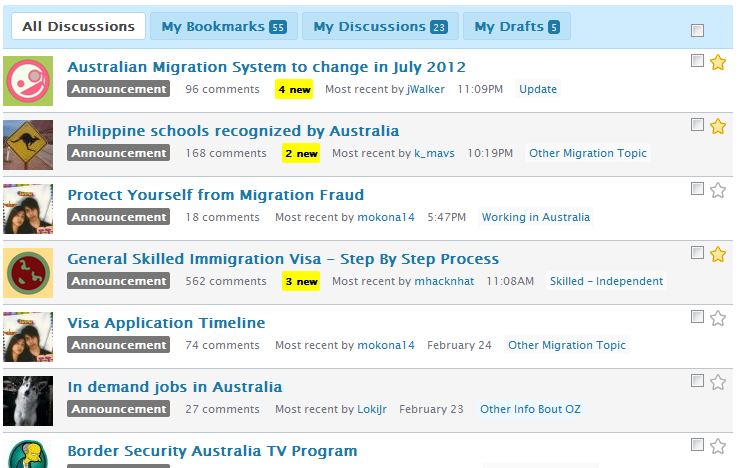Open mokona14 profile in Visa Timeline row
The image size is (740, 468).
pos(386,345)
